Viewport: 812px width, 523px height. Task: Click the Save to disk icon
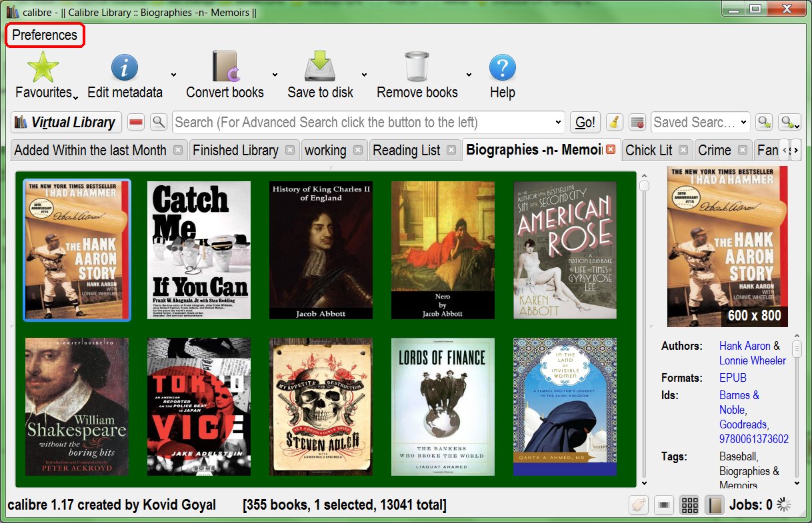[320, 68]
